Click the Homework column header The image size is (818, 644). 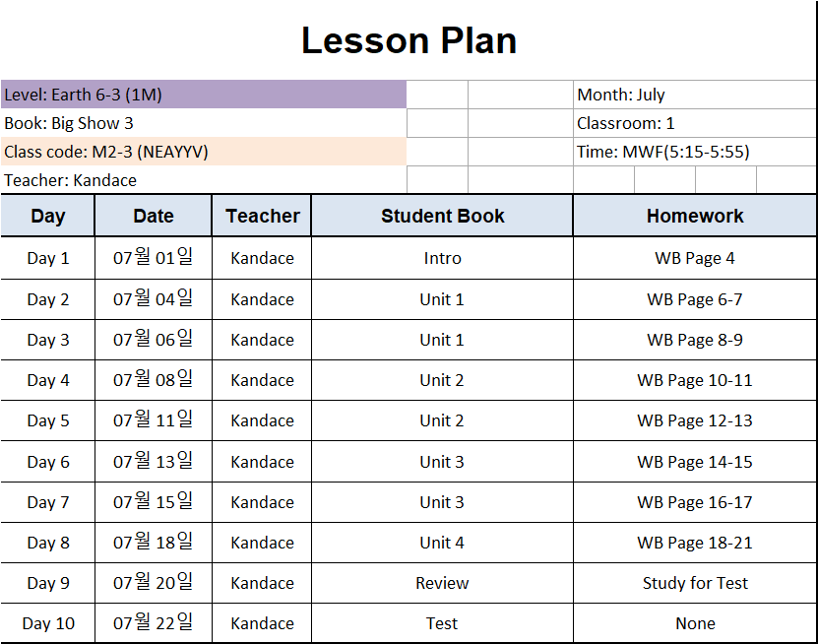click(x=695, y=216)
